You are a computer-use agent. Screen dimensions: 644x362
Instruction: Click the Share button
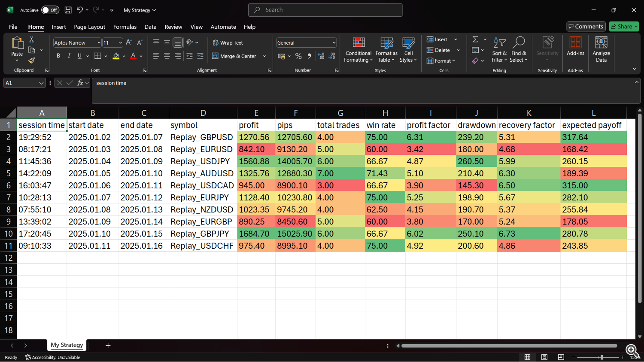[624, 27]
